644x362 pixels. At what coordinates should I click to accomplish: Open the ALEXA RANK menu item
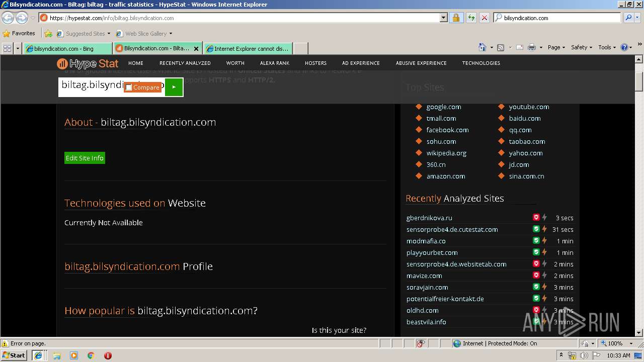pos(275,63)
